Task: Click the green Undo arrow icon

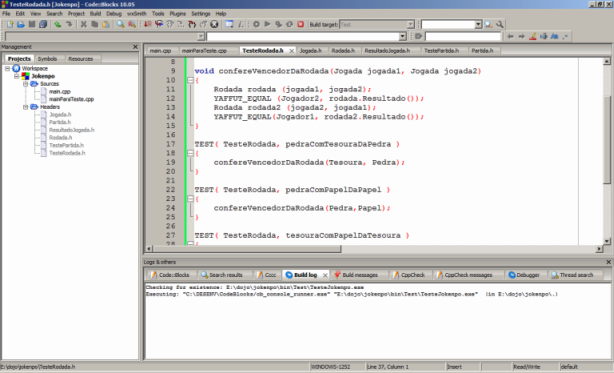Action: (58, 24)
